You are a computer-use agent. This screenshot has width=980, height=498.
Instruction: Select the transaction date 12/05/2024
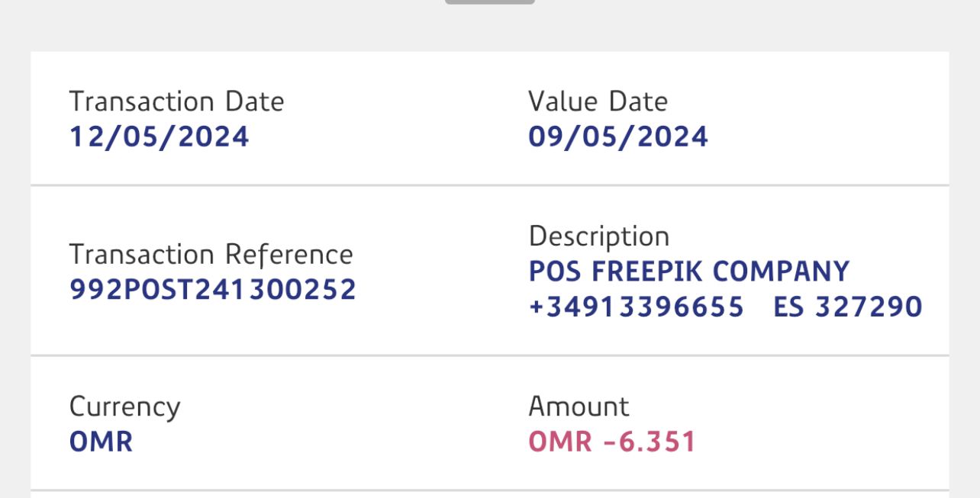[x=159, y=137]
